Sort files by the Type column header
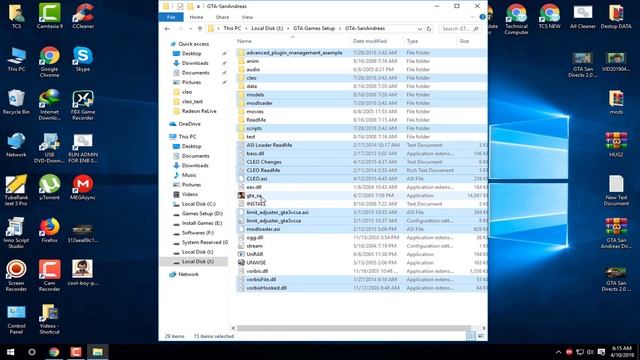 pos(430,41)
